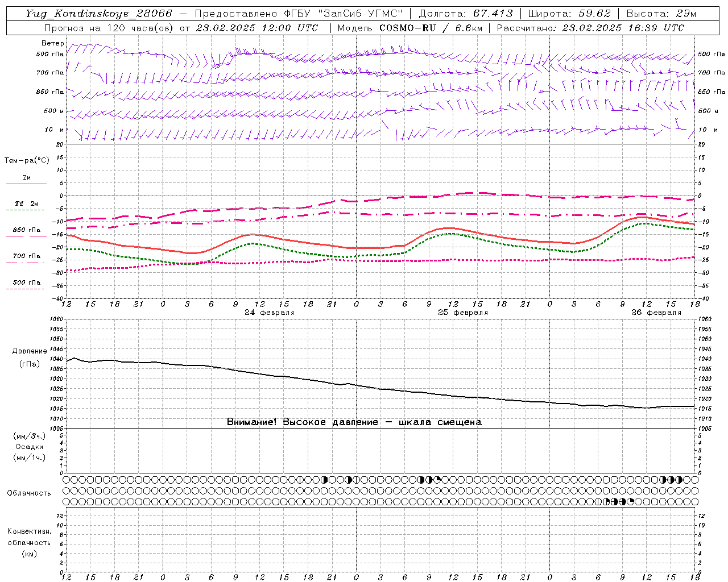Click the 25 февраля date label
The image size is (728, 582).
pyautogui.click(x=463, y=313)
